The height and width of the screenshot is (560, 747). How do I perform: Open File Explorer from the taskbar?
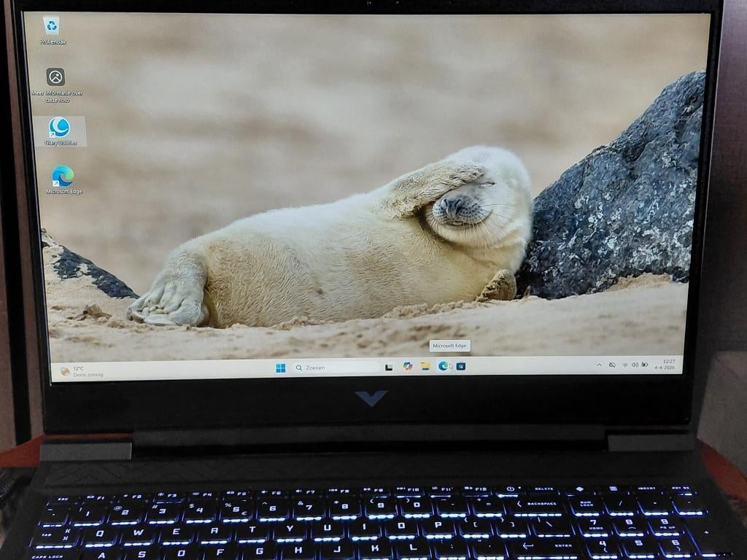pyautogui.click(x=425, y=367)
